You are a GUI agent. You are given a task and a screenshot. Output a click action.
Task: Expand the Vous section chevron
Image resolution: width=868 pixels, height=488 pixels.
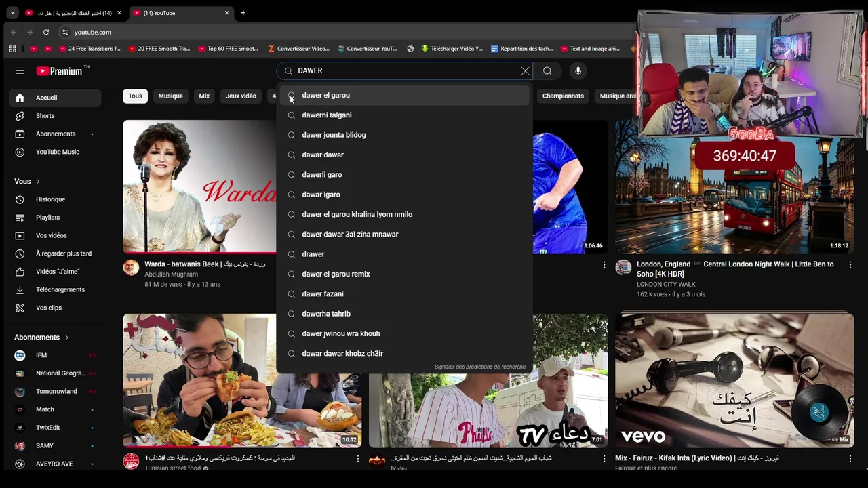38,182
